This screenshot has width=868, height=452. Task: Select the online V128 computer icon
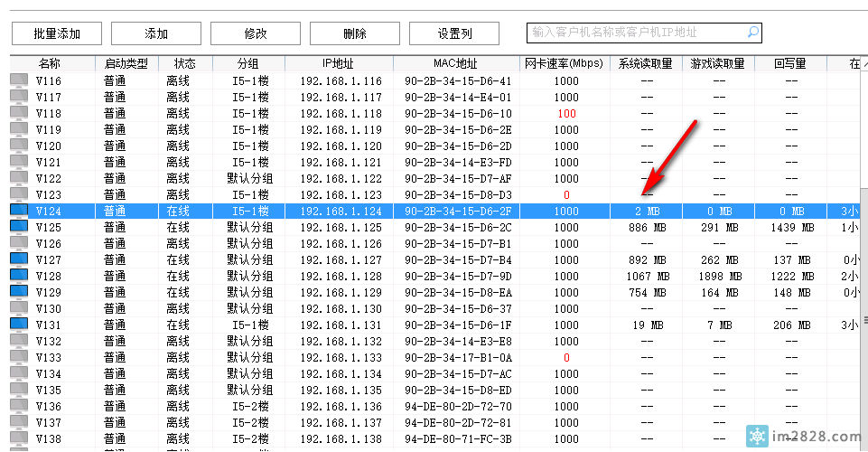[19, 276]
